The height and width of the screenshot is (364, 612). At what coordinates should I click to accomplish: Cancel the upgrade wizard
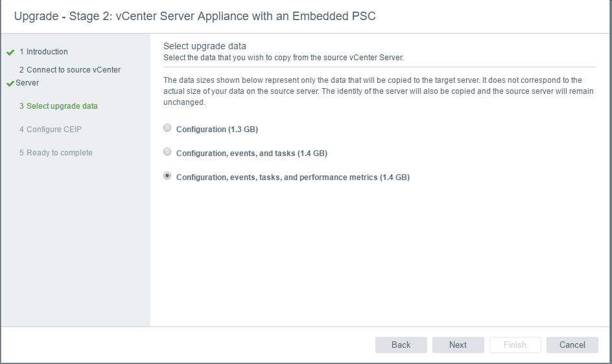572,345
